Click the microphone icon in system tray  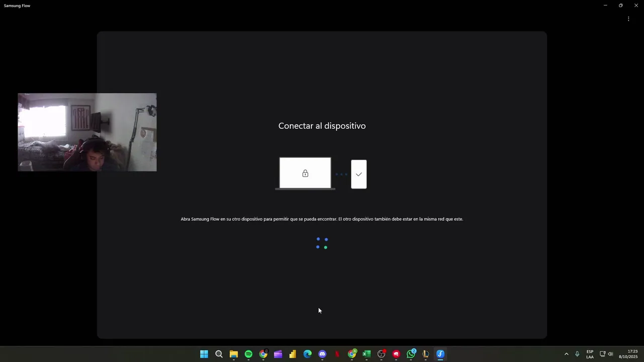tap(577, 354)
